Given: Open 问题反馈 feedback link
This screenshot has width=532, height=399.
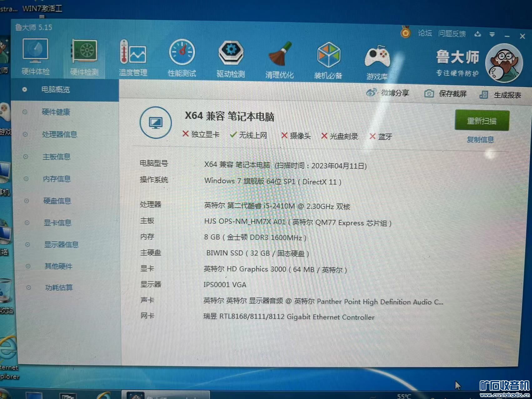Looking at the screenshot, I should pyautogui.click(x=452, y=33).
